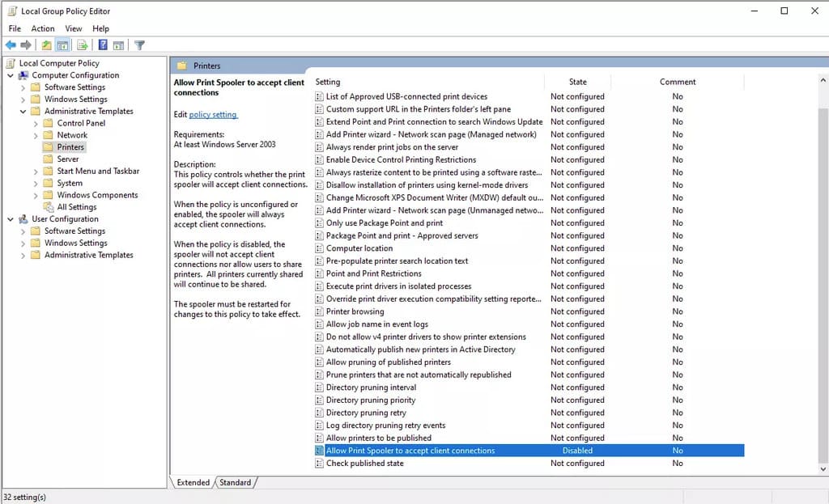The height and width of the screenshot is (504, 829).
Task: Click the Export List toolbar icon
Action: (x=82, y=45)
